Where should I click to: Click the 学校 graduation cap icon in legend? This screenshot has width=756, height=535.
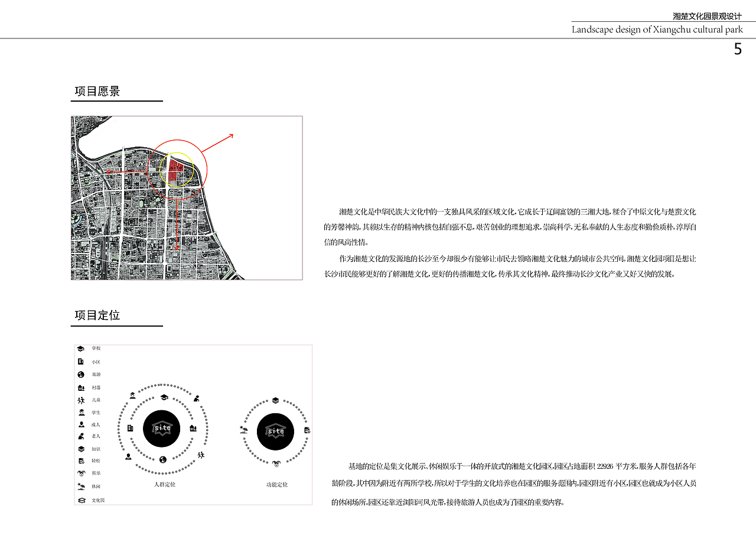81,348
